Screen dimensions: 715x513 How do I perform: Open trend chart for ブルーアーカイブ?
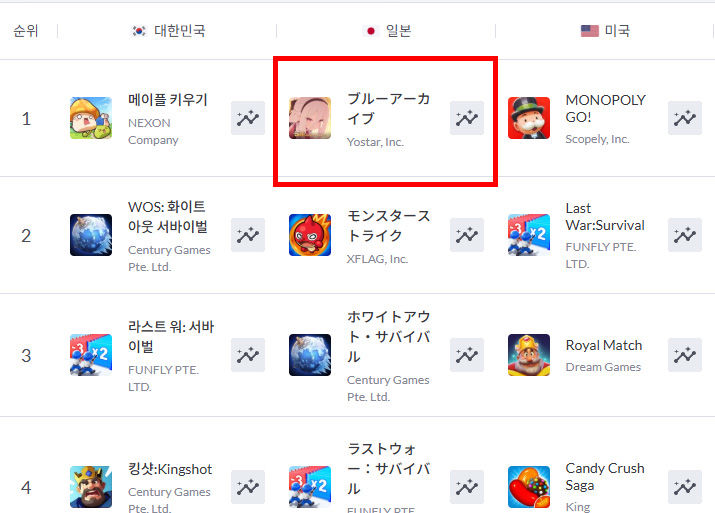tap(466, 118)
